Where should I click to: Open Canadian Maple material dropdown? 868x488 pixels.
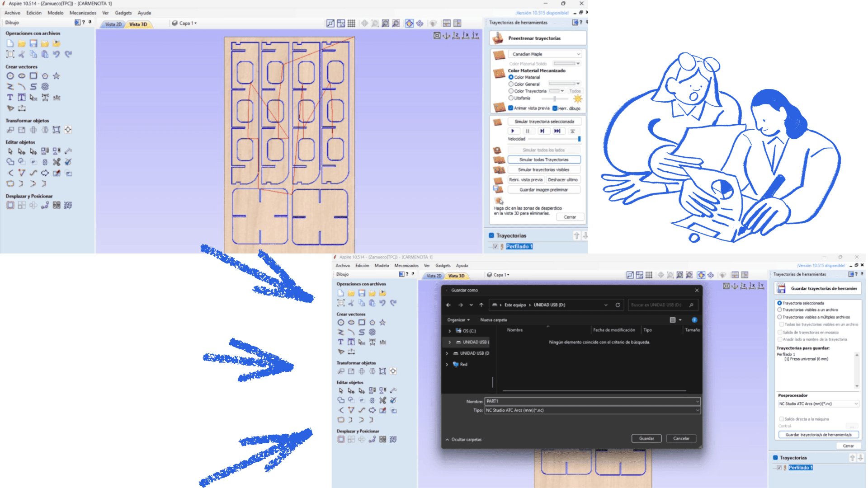pyautogui.click(x=546, y=54)
